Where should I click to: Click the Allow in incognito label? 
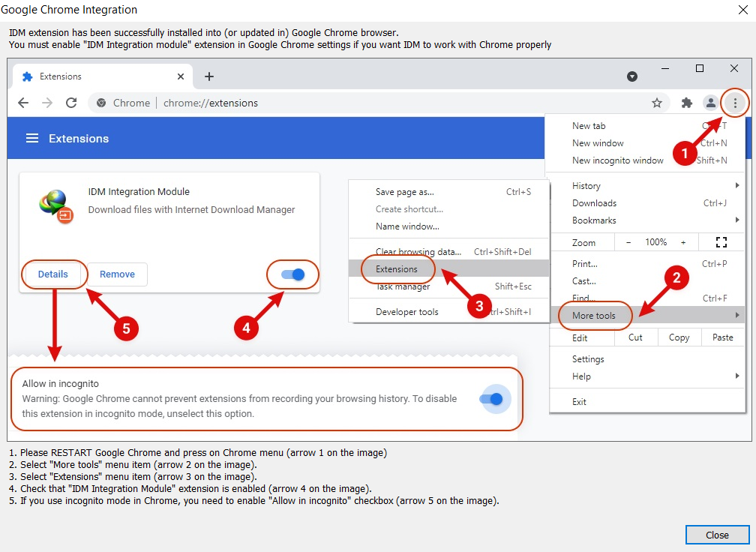(x=60, y=384)
